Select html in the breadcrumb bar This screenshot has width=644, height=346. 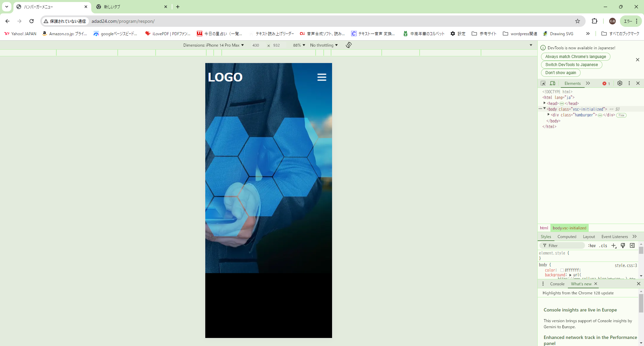tap(544, 228)
